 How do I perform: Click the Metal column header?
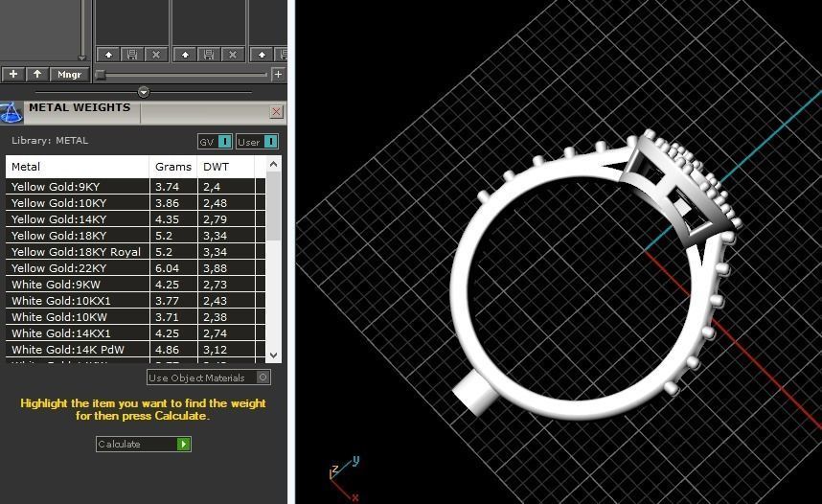78,167
